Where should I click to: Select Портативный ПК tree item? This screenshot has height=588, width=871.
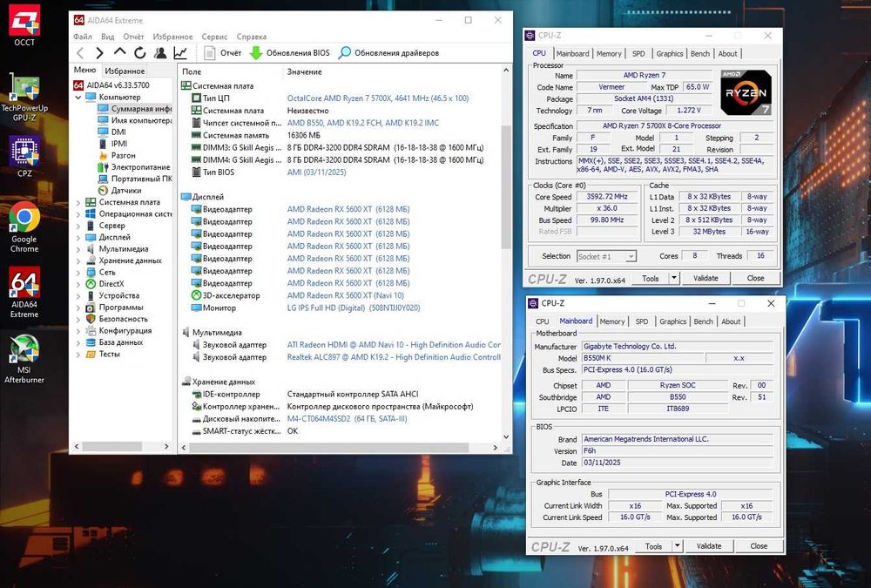(134, 179)
